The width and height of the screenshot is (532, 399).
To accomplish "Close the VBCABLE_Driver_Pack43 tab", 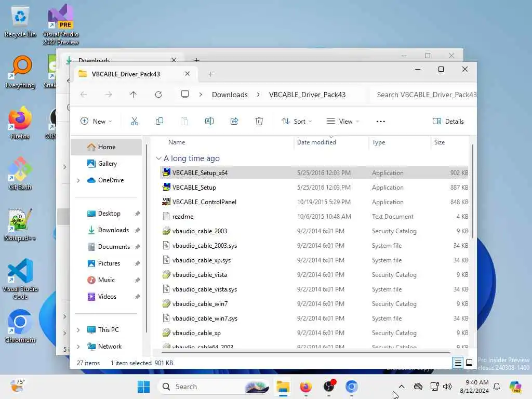I will point(187,74).
